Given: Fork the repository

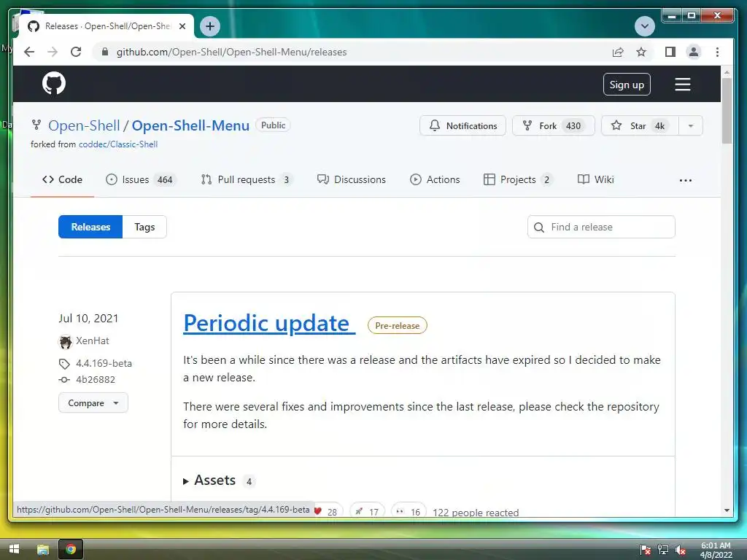Looking at the screenshot, I should tap(553, 125).
